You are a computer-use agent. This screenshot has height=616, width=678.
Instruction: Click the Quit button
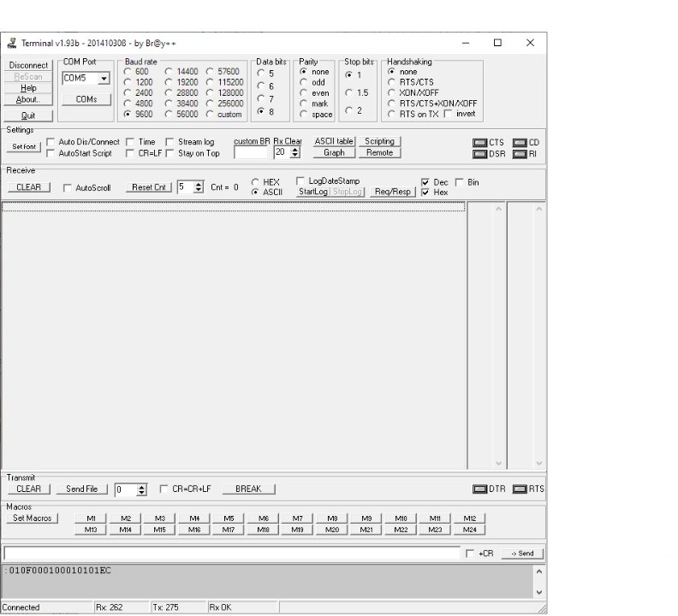pos(28,115)
